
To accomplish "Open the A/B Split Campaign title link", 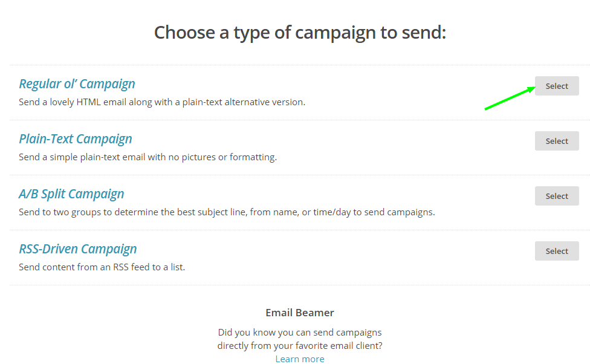I will [71, 194].
